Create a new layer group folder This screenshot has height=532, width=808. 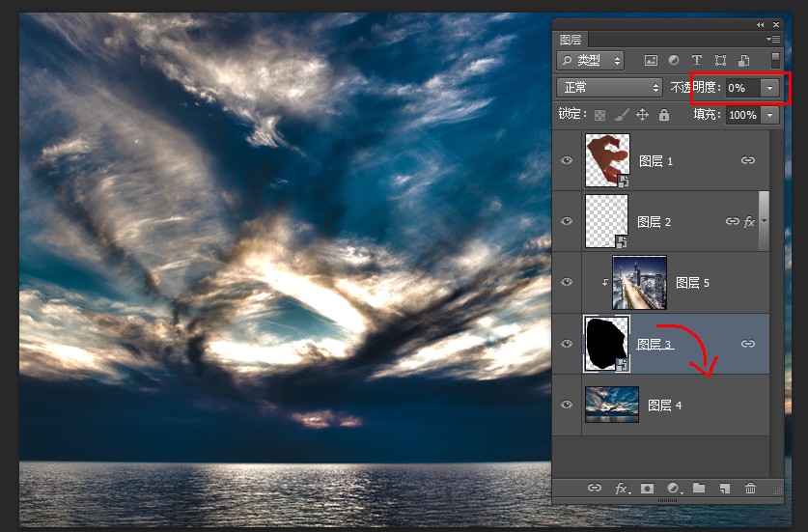coord(699,488)
